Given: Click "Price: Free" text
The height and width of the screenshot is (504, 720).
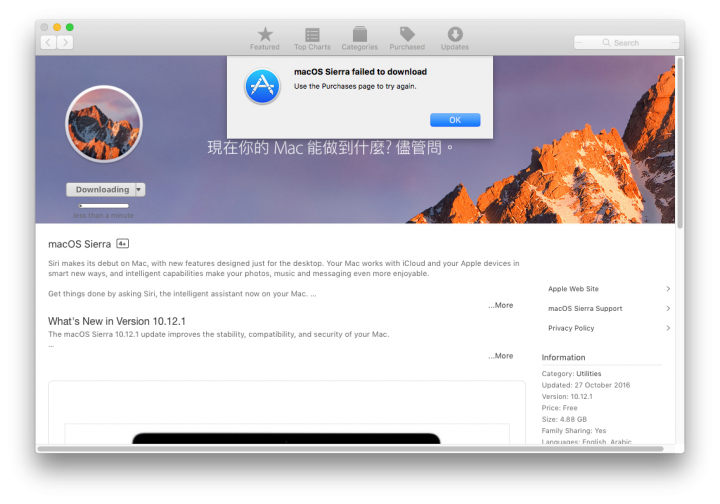Looking at the screenshot, I should tap(559, 408).
